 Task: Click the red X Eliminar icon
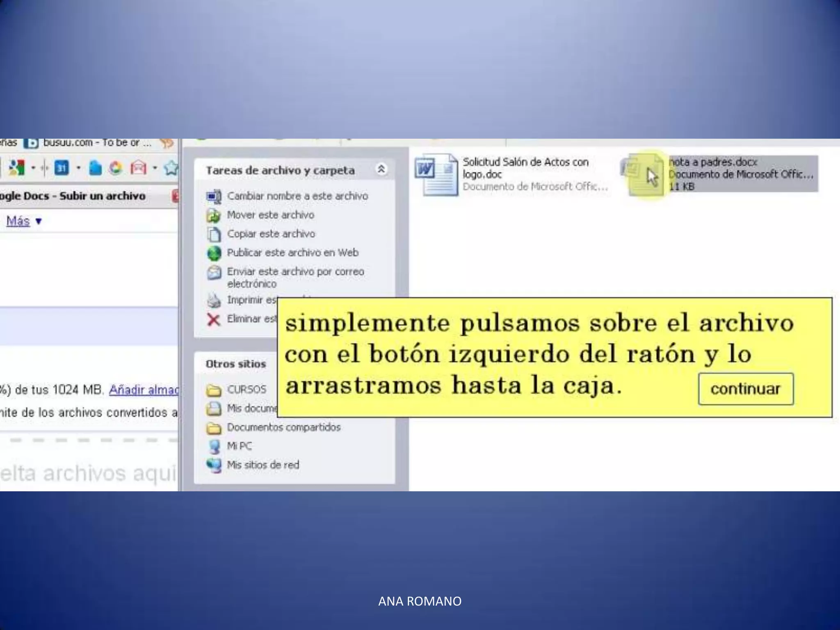[x=214, y=319]
